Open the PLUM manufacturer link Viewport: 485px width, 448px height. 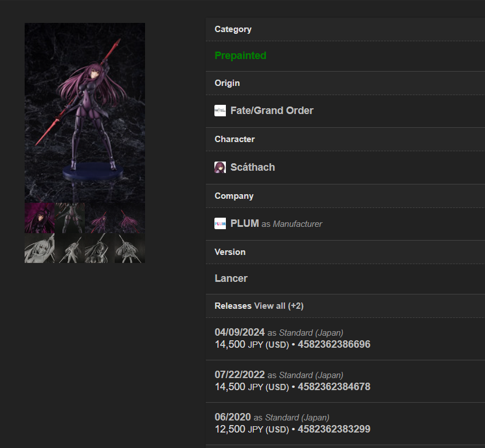point(244,223)
